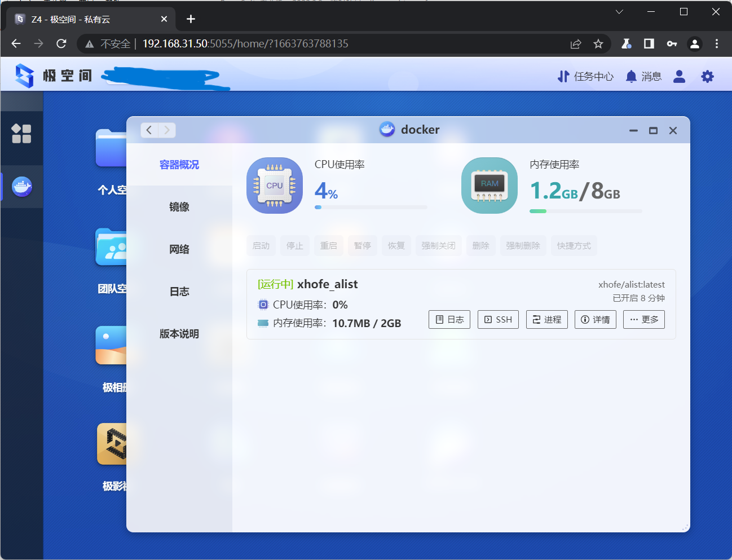Screen dimensions: 732x560
Task: View 进程 of xhofe_alist
Action: point(547,319)
